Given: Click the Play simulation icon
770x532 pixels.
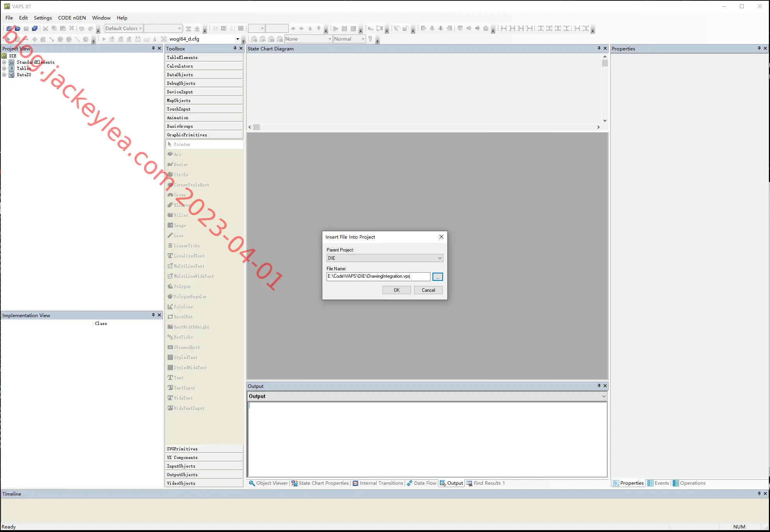Looking at the screenshot, I should [336, 29].
